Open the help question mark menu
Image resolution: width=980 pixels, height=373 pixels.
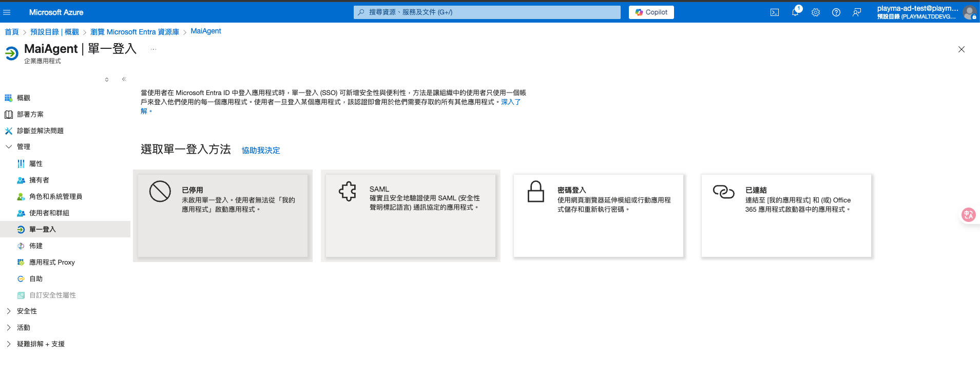coord(836,12)
